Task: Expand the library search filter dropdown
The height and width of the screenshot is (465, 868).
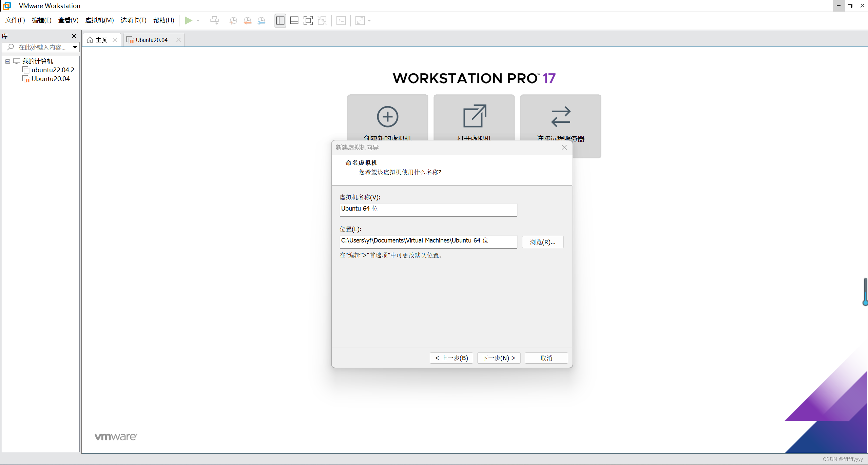Action: (75, 47)
